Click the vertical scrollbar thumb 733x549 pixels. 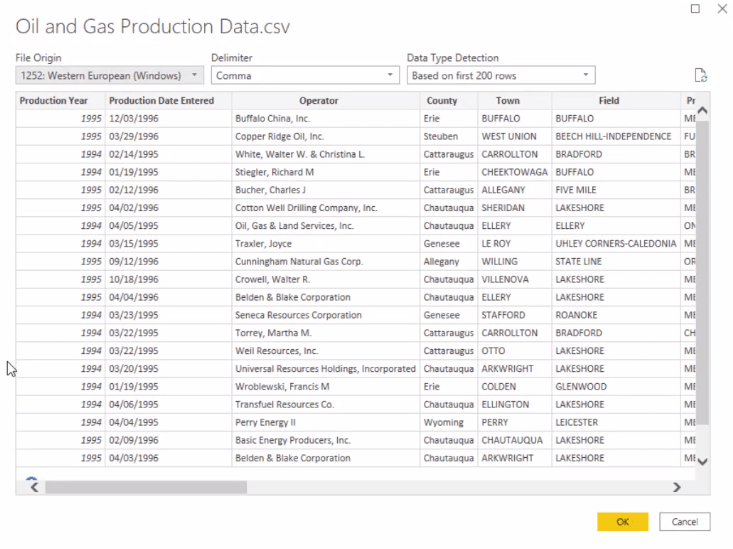pos(702,273)
